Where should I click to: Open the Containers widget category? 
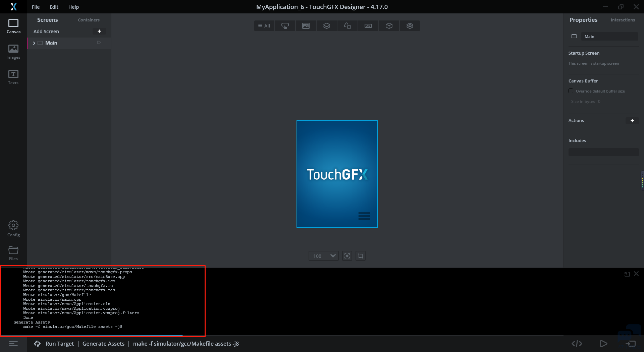point(327,26)
